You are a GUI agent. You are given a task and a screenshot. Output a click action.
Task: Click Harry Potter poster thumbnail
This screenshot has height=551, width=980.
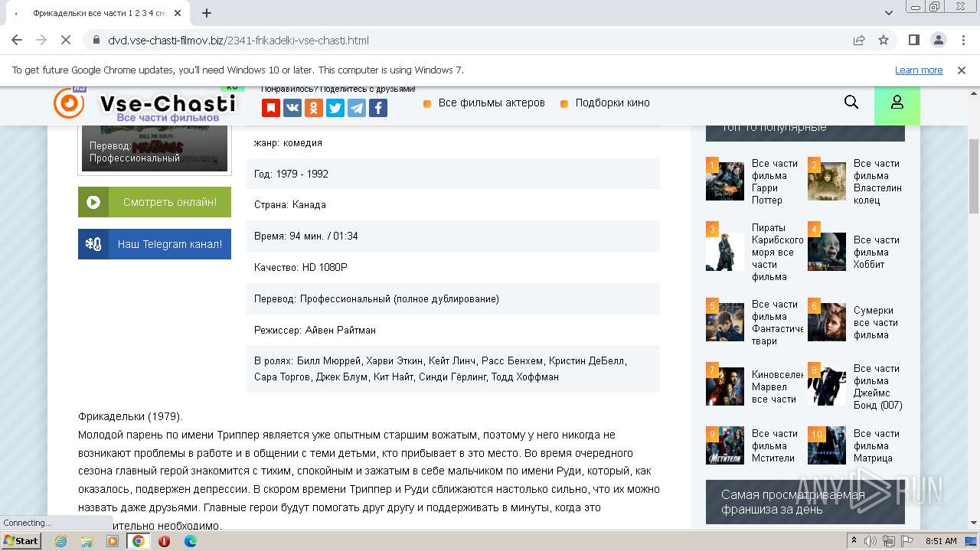[725, 181]
